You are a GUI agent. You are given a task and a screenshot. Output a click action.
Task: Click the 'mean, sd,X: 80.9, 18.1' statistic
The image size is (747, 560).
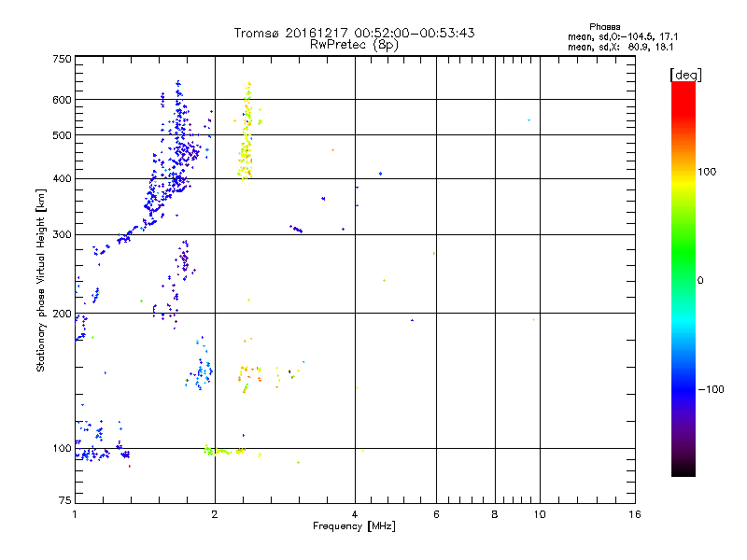(620, 48)
